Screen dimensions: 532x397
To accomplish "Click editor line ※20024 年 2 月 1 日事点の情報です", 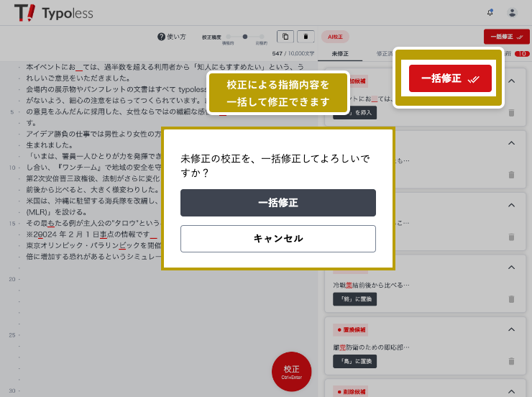I will (x=91, y=234).
